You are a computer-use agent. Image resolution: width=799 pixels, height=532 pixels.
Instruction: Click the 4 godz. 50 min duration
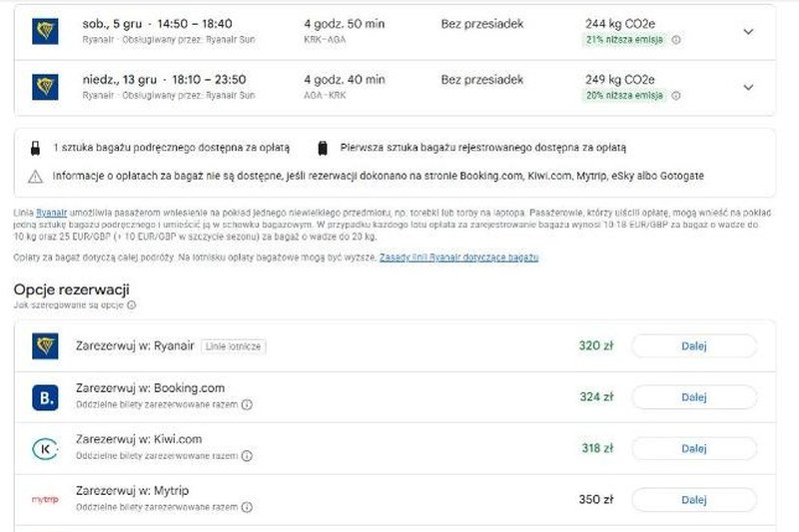345,23
